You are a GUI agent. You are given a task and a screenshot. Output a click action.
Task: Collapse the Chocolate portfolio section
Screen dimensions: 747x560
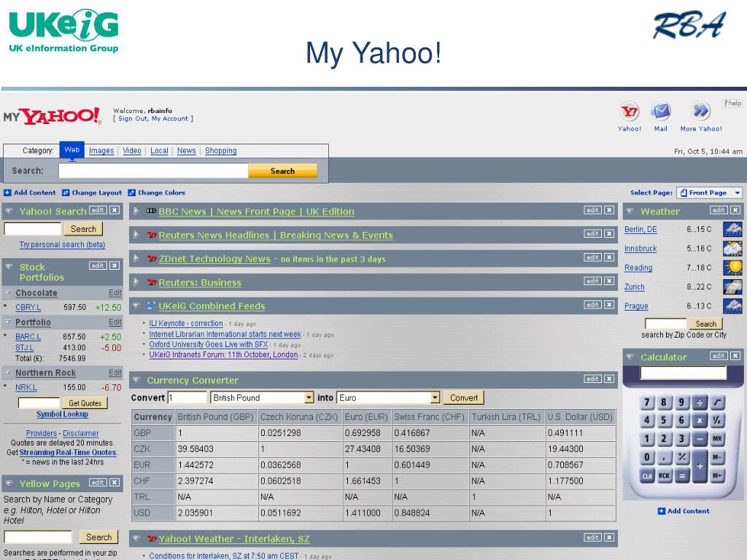(x=8, y=293)
